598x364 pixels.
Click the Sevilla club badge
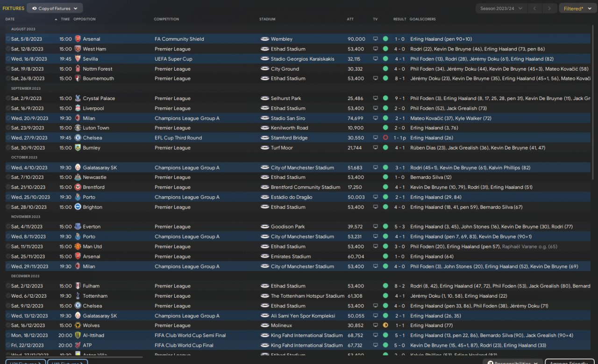point(78,59)
